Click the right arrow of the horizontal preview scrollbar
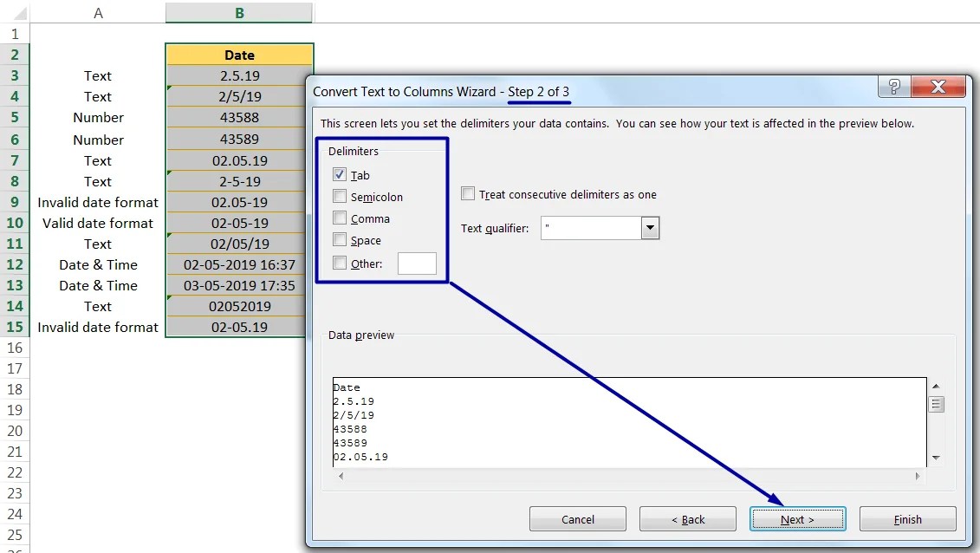The image size is (980, 553). point(918,476)
